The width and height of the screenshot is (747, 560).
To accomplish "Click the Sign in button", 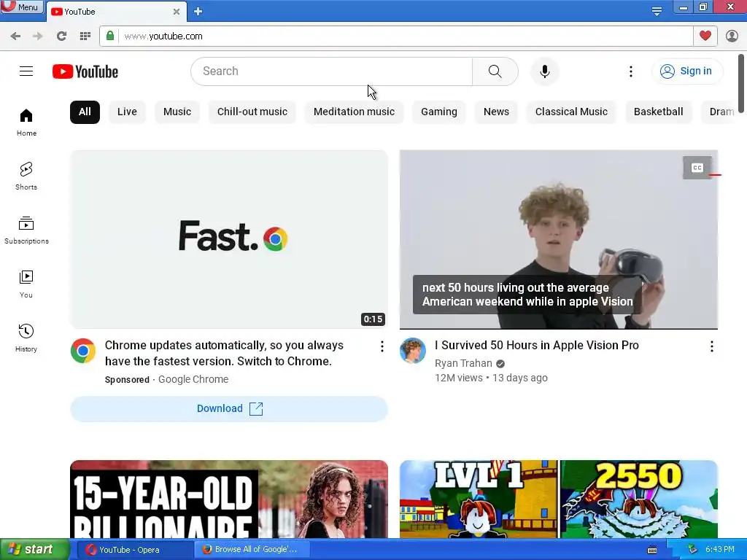I will [x=686, y=71].
